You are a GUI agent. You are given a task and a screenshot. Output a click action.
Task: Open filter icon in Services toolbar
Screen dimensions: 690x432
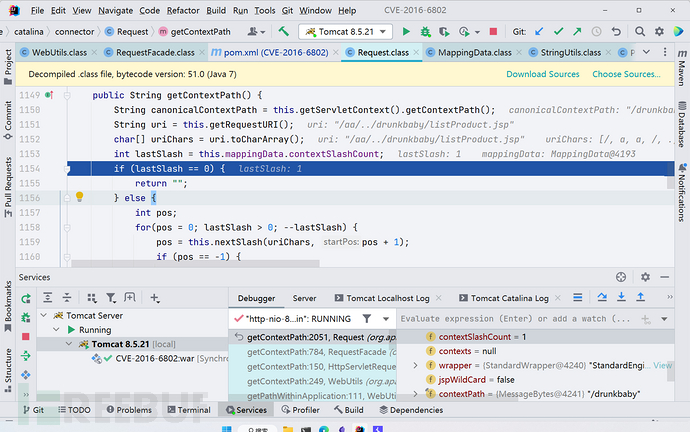(111, 298)
